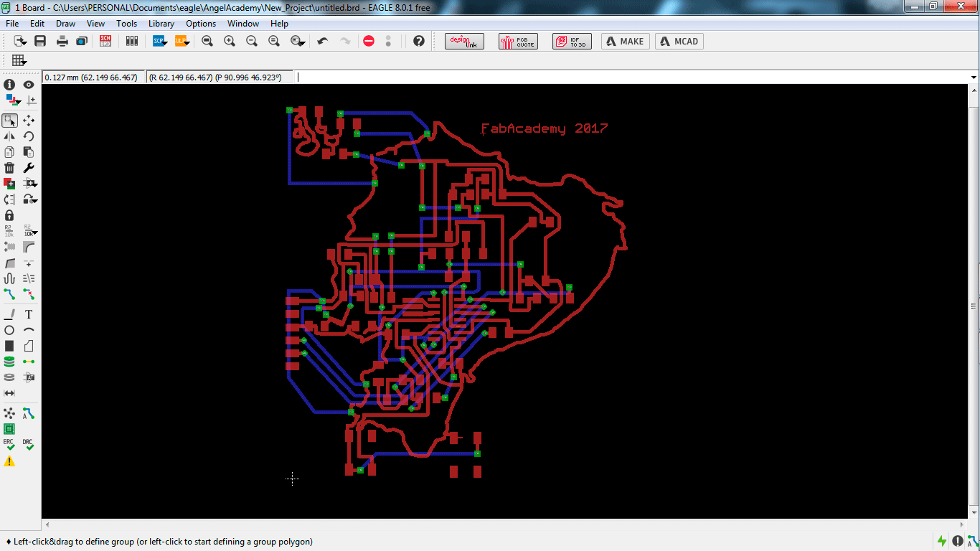Select the Ripup tool
The image size is (980, 551).
29,294
